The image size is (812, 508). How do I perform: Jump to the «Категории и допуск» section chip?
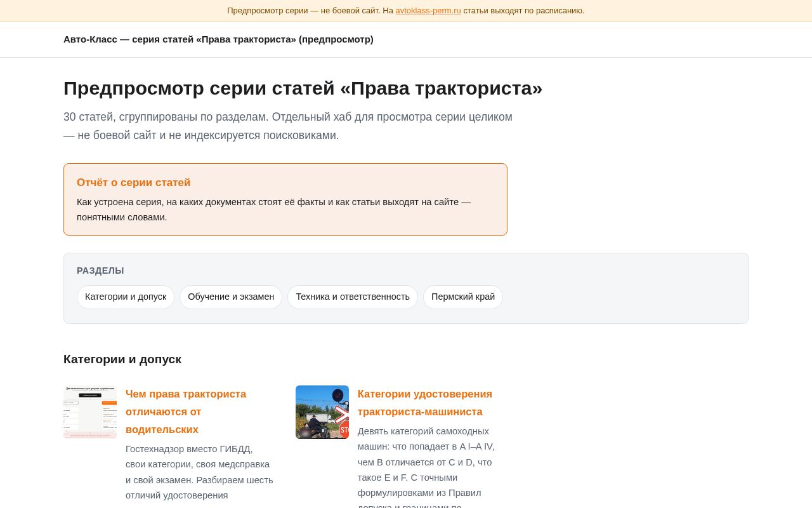[126, 297]
